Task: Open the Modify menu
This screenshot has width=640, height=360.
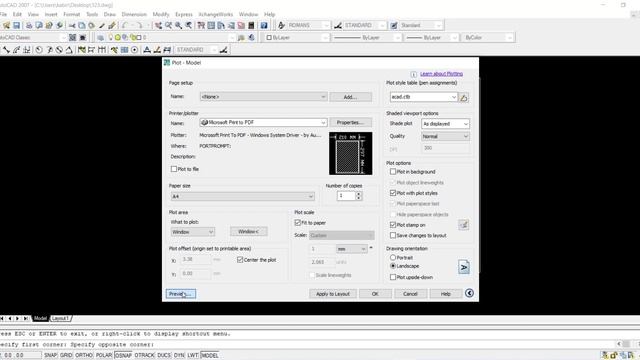Action: [x=161, y=14]
